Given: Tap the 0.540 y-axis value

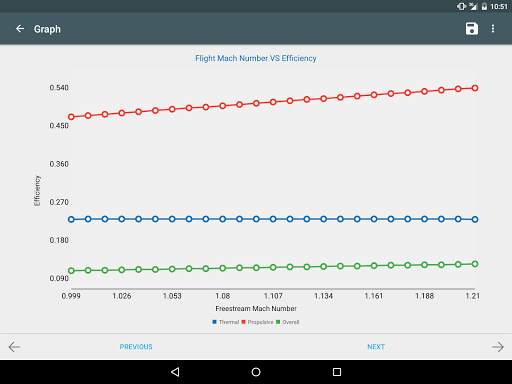Looking at the screenshot, I should point(59,88).
